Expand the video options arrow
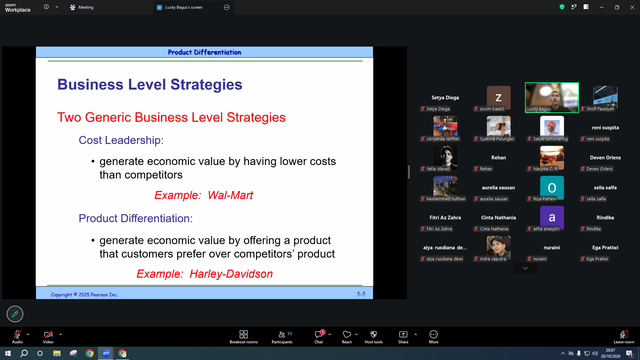This screenshot has height=360, width=640. [60, 334]
